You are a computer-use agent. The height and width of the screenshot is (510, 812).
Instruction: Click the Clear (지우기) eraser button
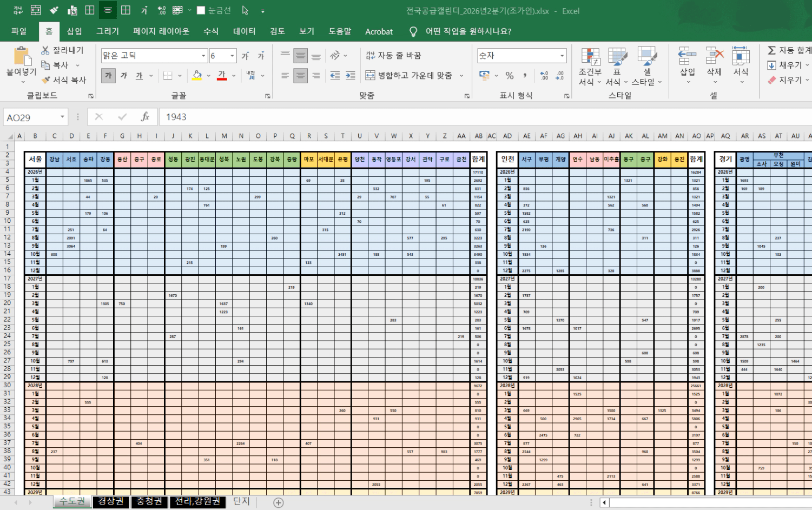[788, 80]
